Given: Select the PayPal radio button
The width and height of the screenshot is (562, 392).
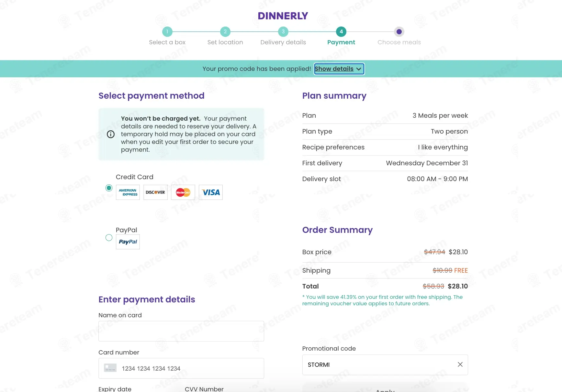Looking at the screenshot, I should tap(109, 238).
